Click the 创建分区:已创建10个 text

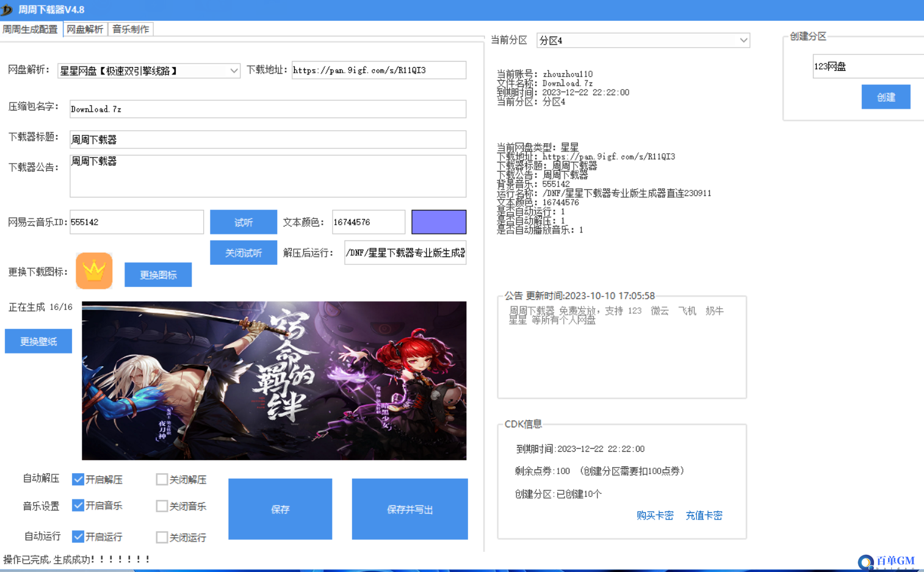click(x=558, y=494)
